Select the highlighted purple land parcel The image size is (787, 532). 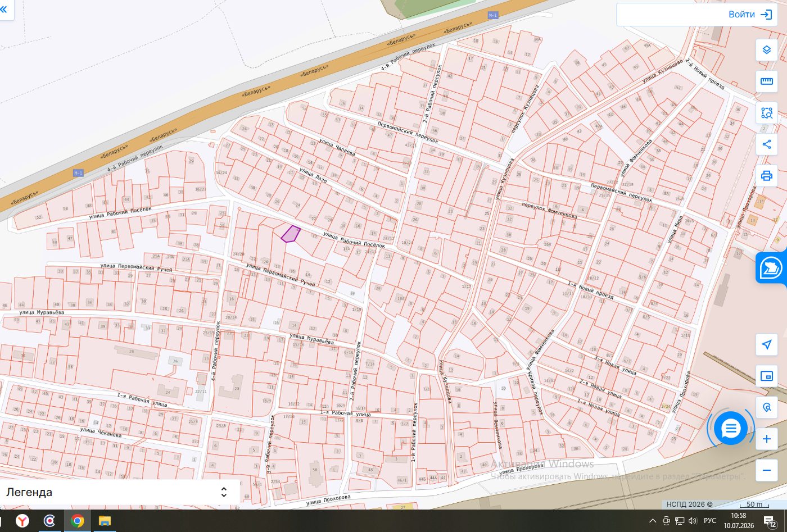pos(290,234)
